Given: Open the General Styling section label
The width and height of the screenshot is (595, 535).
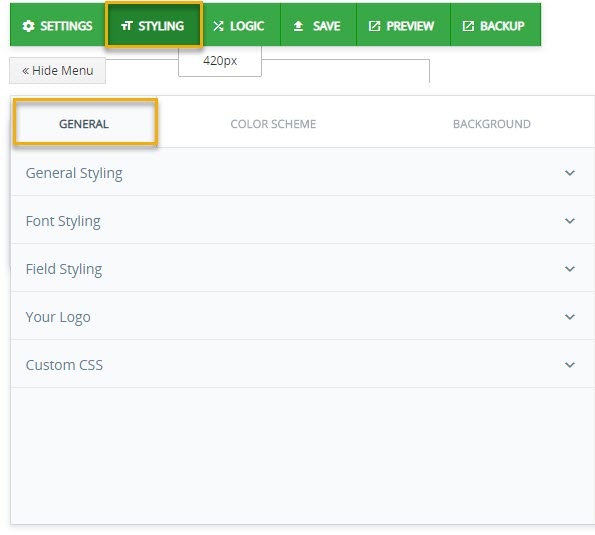Looking at the screenshot, I should (74, 173).
